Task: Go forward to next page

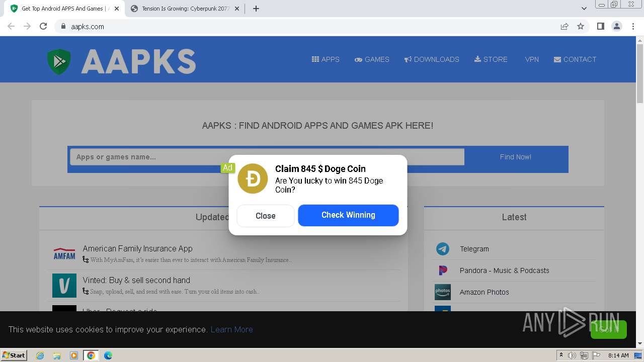Action: click(x=27, y=26)
